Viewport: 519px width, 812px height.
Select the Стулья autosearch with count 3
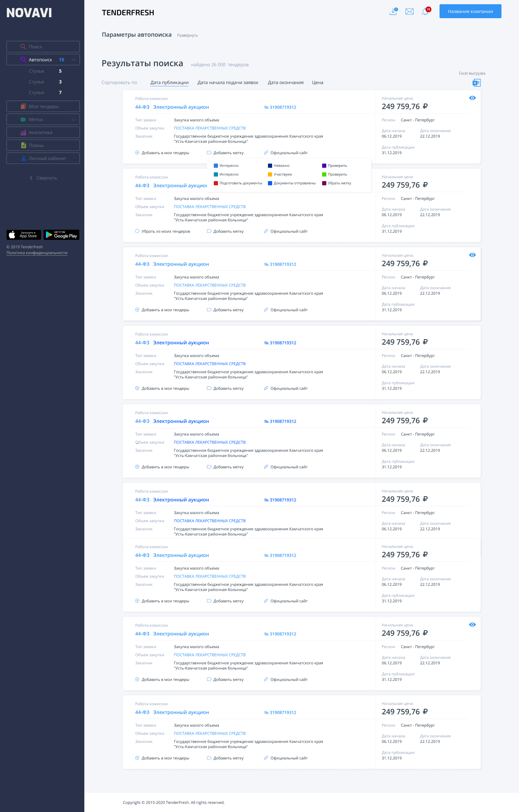(x=45, y=82)
